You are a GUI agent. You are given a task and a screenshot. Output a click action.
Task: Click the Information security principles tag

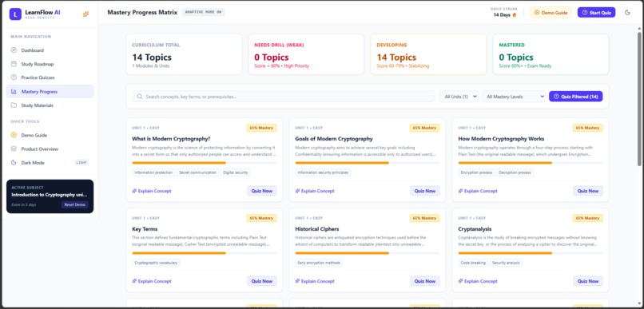(323, 172)
